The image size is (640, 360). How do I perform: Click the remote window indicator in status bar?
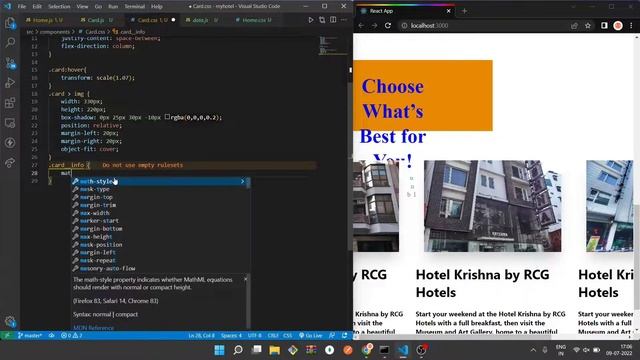click(x=7, y=336)
